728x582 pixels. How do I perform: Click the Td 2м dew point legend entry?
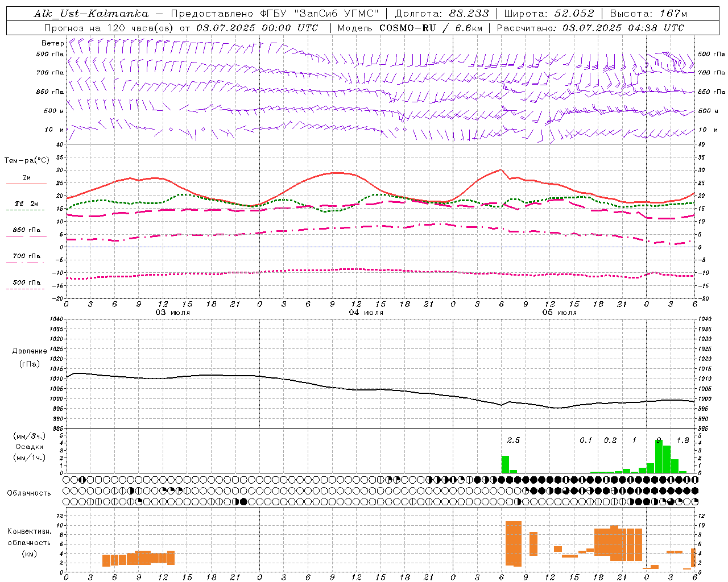(x=27, y=203)
